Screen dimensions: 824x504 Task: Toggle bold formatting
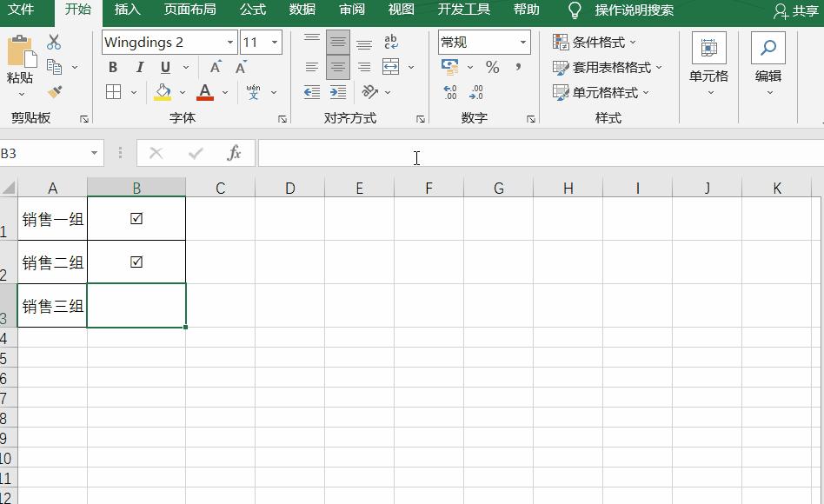pos(113,66)
